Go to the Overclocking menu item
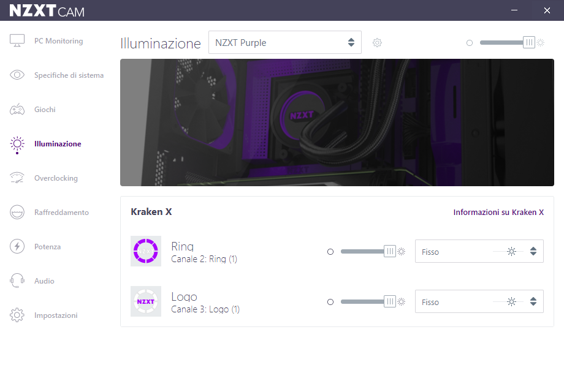 [56, 178]
